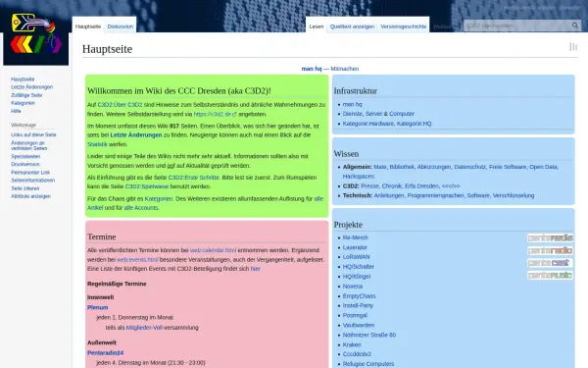Image resolution: width=588 pixels, height=368 pixels.
Task: Open the pentacast logo image
Action: click(550, 263)
